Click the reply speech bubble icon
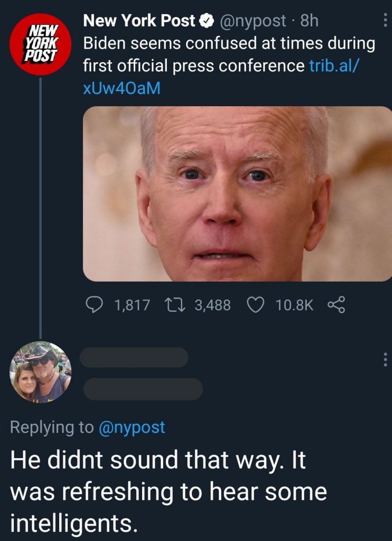Screen dimensions: 392x541 [95, 304]
